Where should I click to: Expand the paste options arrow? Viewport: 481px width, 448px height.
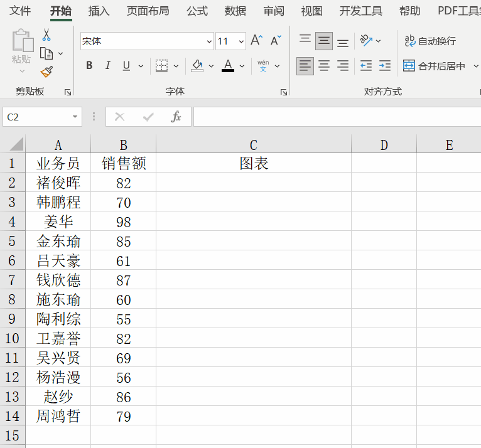tap(22, 71)
